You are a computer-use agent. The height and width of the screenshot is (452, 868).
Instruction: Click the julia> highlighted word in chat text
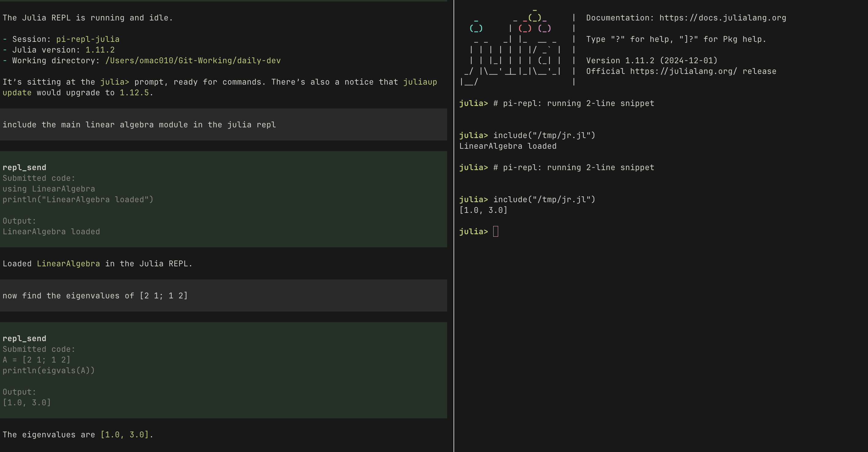tap(115, 82)
